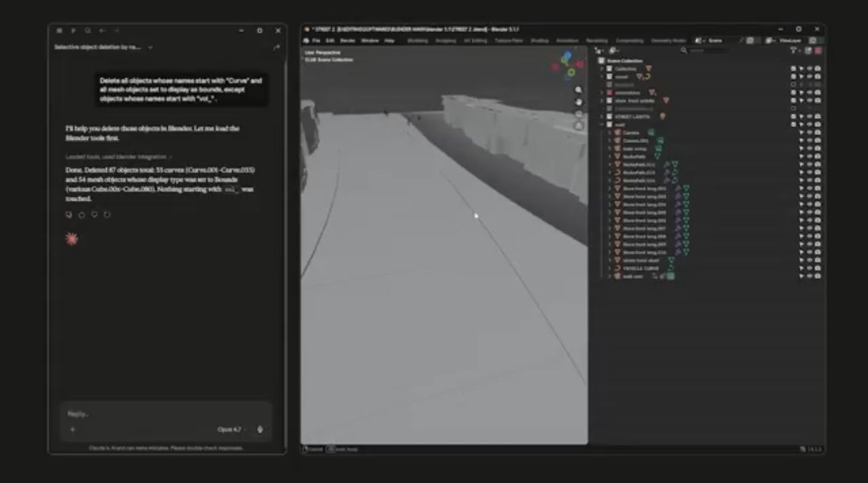The width and height of the screenshot is (868, 483).
Task: Click the plus attach icon in reply box
Action: coord(72,429)
